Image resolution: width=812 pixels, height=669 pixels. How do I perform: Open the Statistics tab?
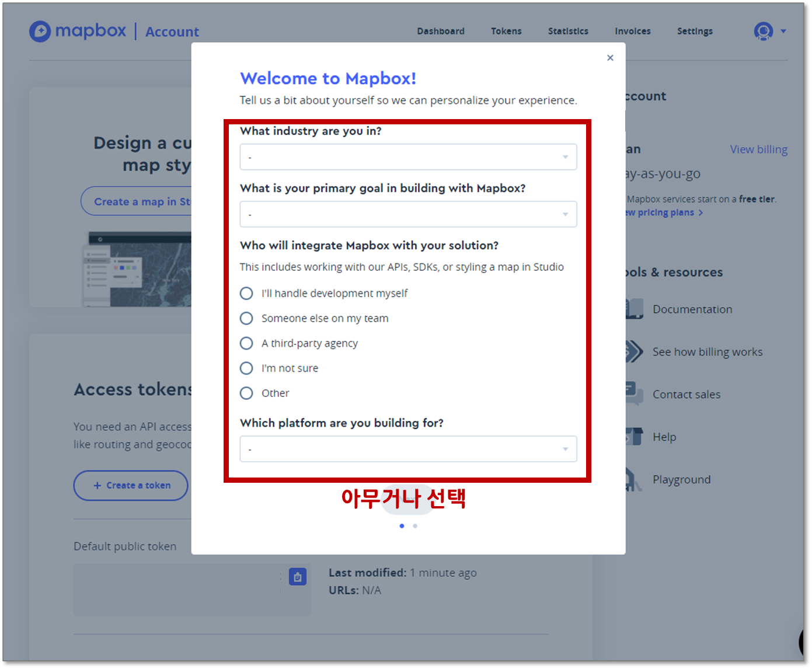pyautogui.click(x=568, y=31)
